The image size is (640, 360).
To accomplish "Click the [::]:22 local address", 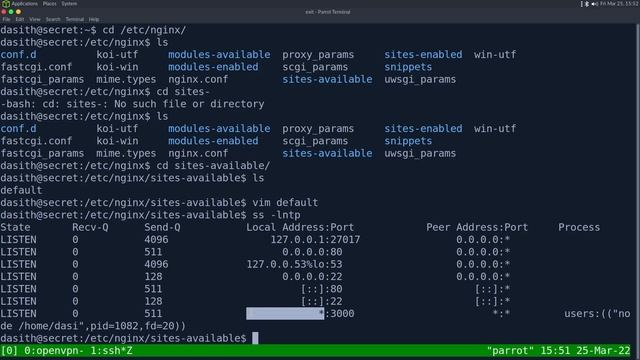I will tap(321, 301).
